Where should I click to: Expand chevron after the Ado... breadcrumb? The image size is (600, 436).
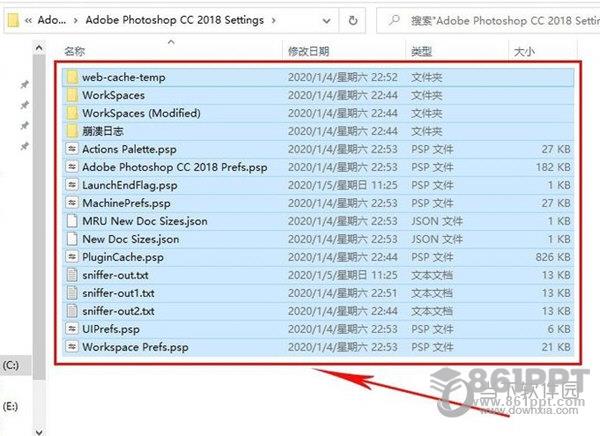pyautogui.click(x=76, y=20)
